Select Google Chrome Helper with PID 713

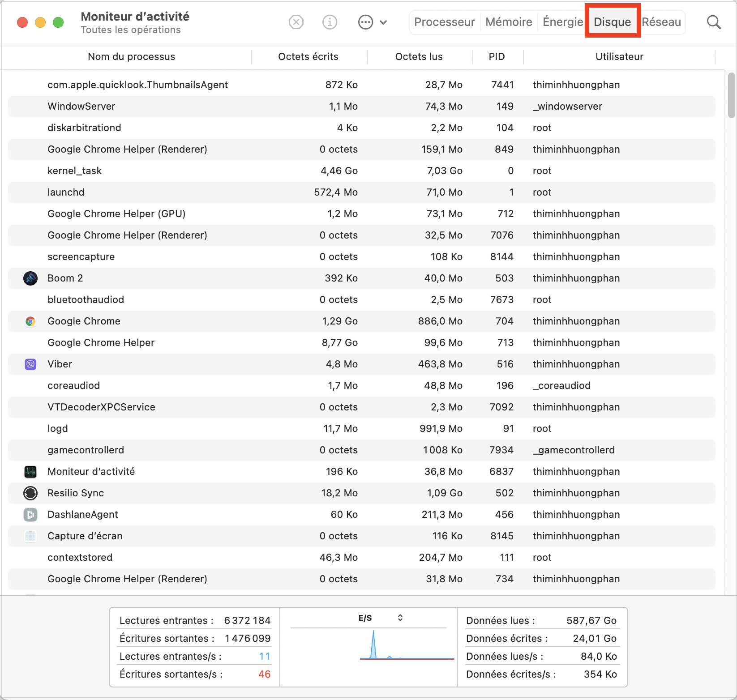pyautogui.click(x=362, y=343)
